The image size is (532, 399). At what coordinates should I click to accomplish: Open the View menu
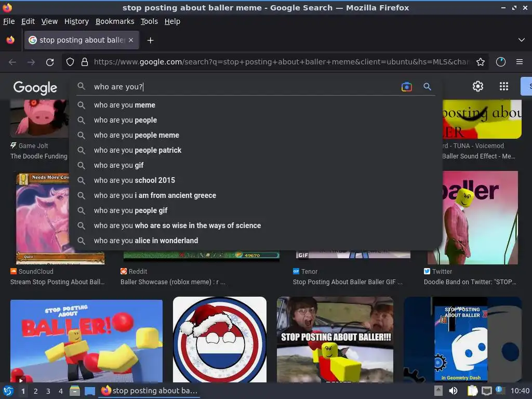click(49, 21)
